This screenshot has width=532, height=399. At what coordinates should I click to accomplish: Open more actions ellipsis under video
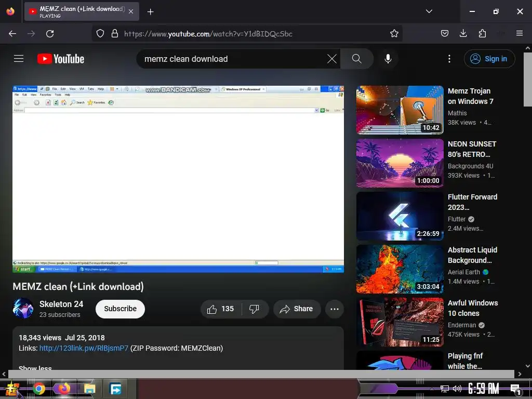(335, 309)
